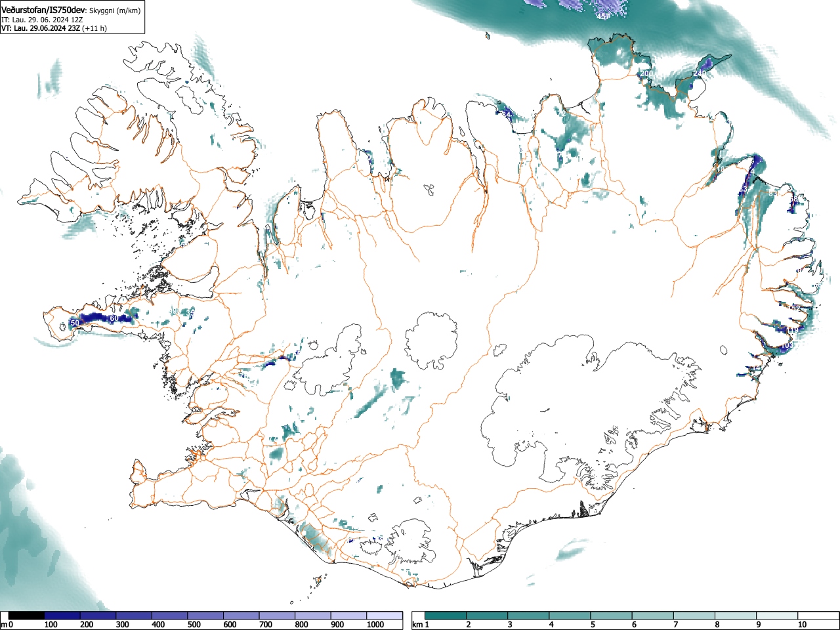Pick the 700–800 m legend swatch

pyautogui.click(x=277, y=616)
